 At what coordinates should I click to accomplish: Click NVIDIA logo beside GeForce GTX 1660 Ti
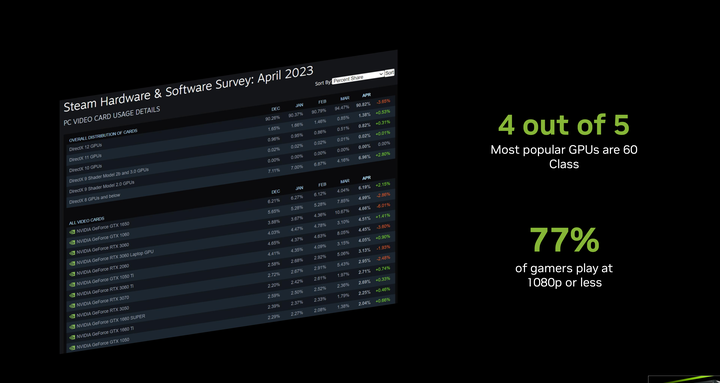click(71, 338)
